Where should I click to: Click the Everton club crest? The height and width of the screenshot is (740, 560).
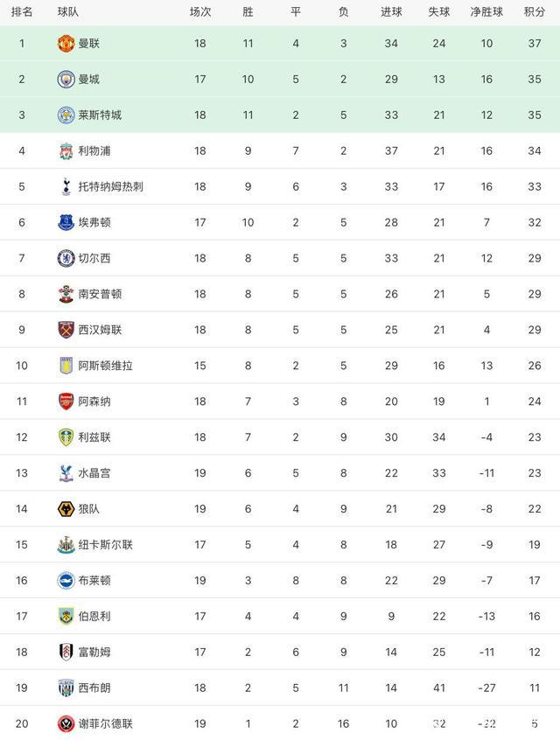coord(66,222)
